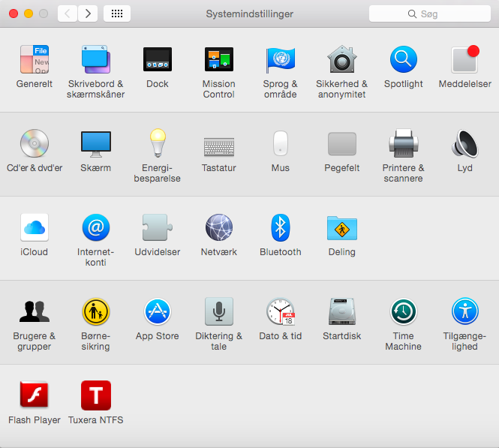Open Tastatur keyboard settings
The width and height of the screenshot is (499, 448).
click(x=218, y=143)
